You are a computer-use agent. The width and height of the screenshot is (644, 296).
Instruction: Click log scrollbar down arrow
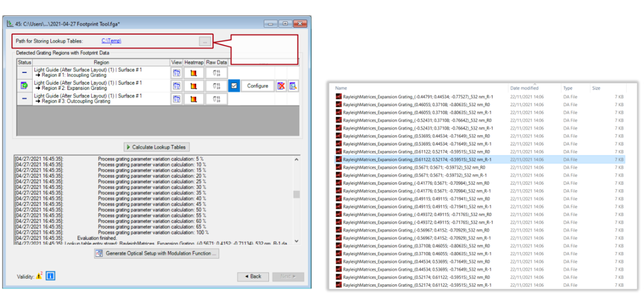click(297, 241)
